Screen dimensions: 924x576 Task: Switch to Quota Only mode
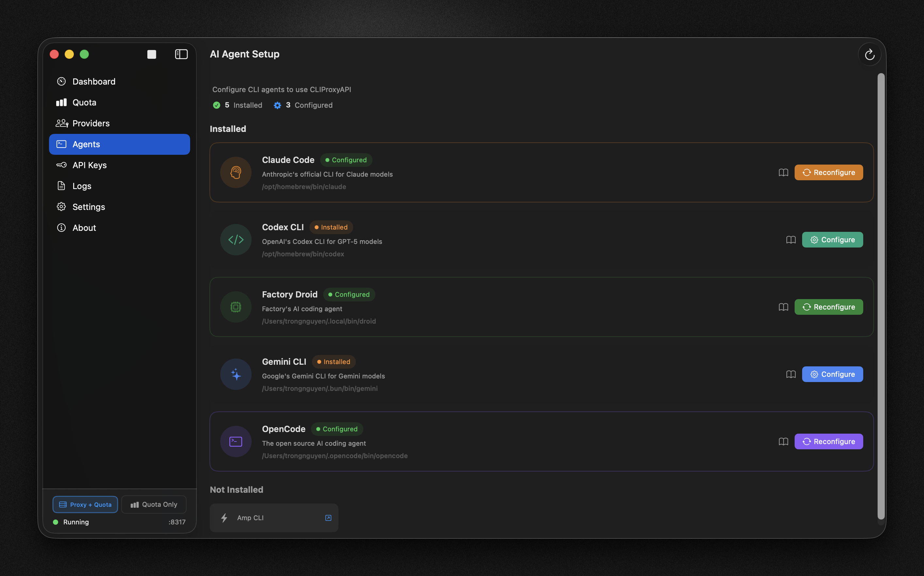154,504
